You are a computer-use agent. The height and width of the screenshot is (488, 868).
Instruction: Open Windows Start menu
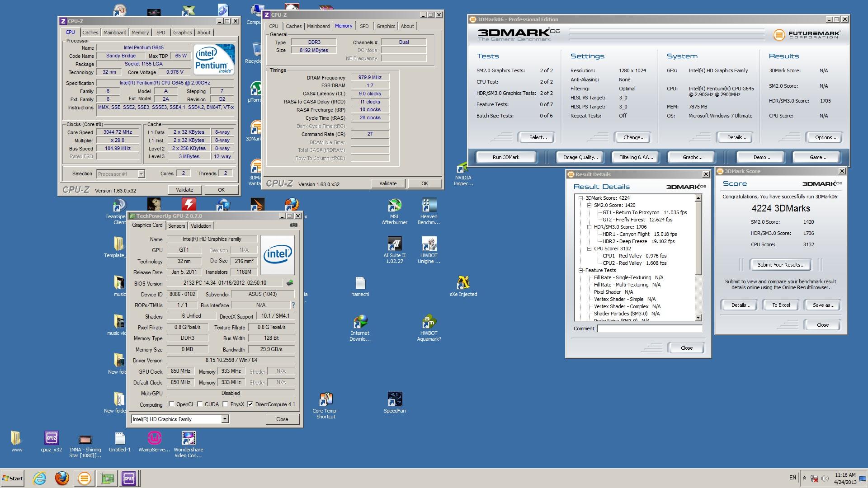click(x=13, y=478)
